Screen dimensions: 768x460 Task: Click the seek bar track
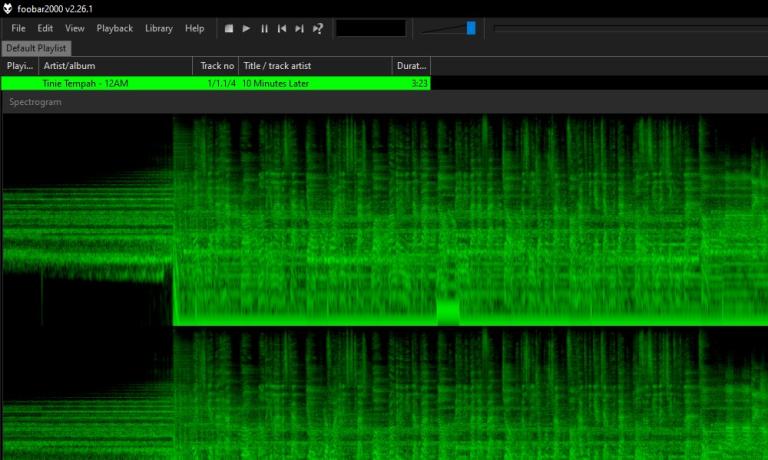(x=630, y=28)
